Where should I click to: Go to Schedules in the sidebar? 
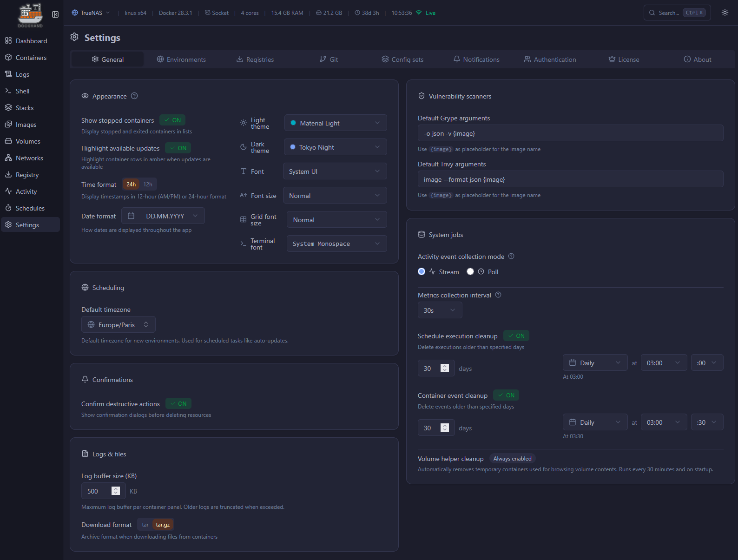pos(30,208)
